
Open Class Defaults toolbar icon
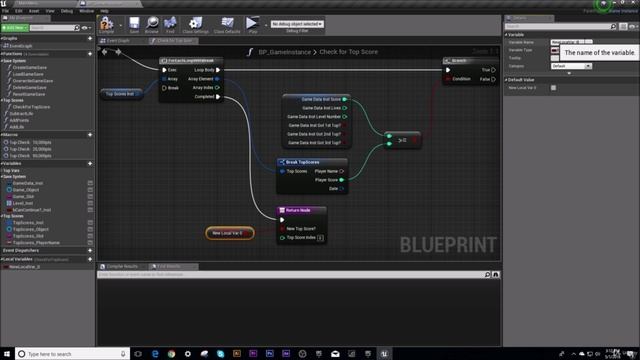227,24
